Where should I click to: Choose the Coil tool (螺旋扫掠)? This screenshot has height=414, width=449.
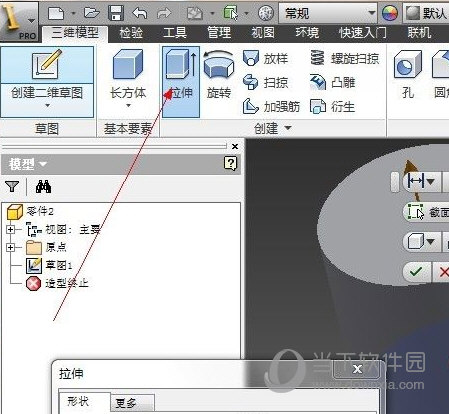tap(345, 58)
